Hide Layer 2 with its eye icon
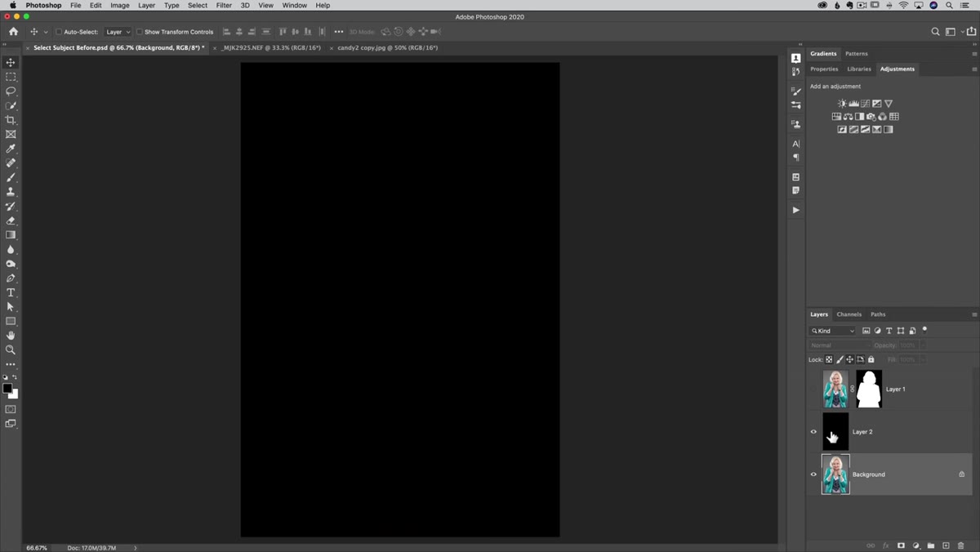980x552 pixels. (x=813, y=432)
